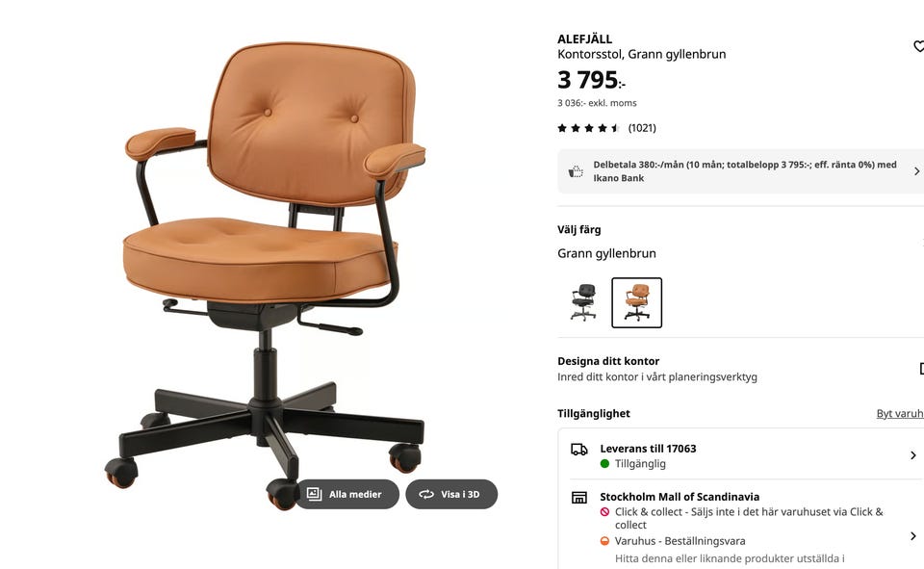
Task: Click the Ikano Bank installment payment icon
Action: (x=576, y=171)
